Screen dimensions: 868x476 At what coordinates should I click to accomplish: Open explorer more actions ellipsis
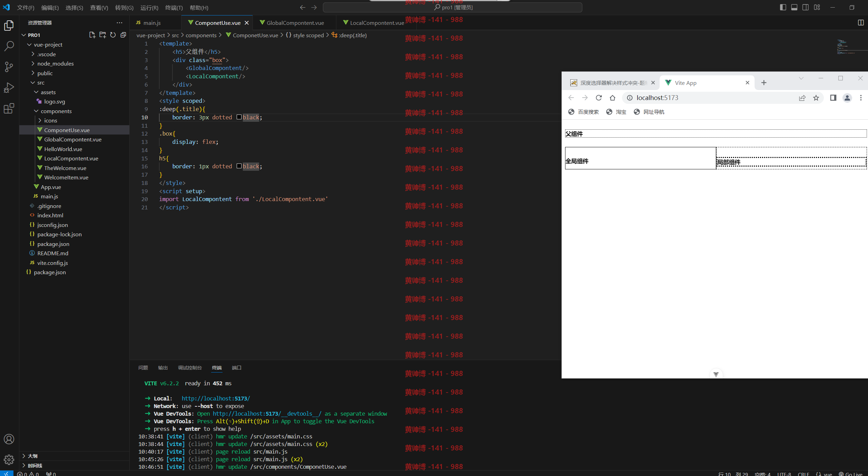pos(119,23)
